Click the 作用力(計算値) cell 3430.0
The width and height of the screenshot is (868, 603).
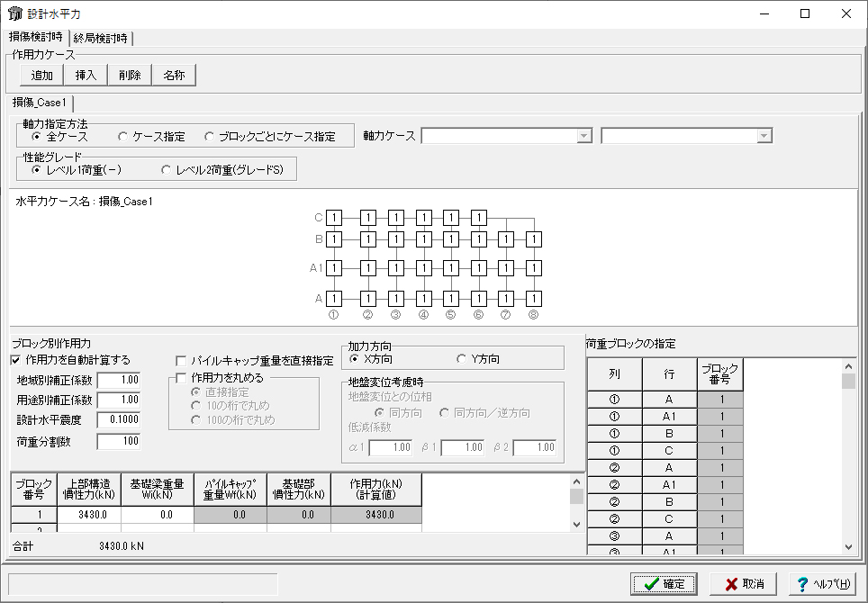pos(376,515)
